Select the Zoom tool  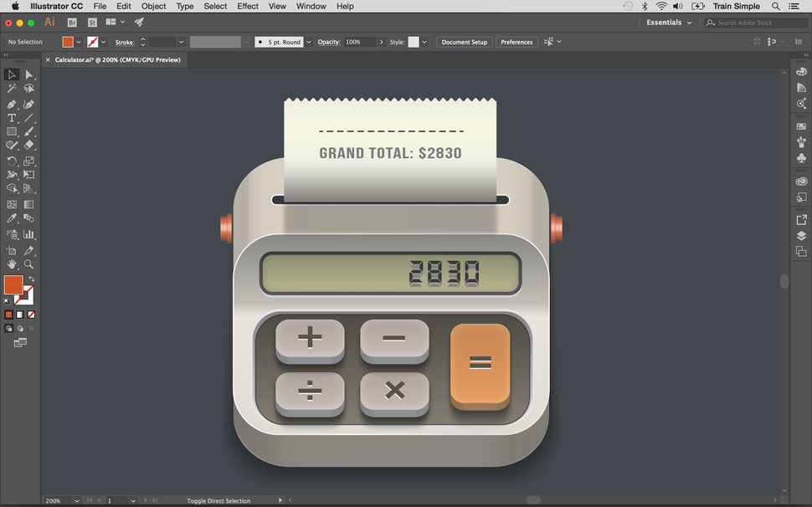28,264
